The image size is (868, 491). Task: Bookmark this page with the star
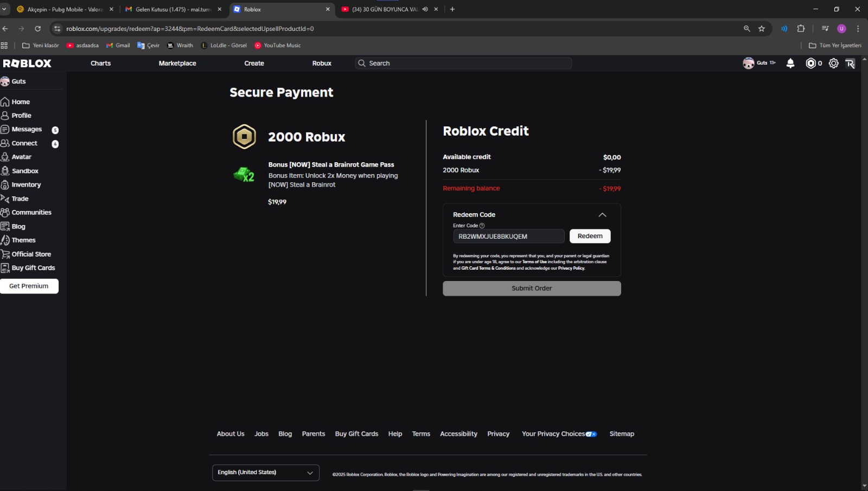pyautogui.click(x=762, y=29)
